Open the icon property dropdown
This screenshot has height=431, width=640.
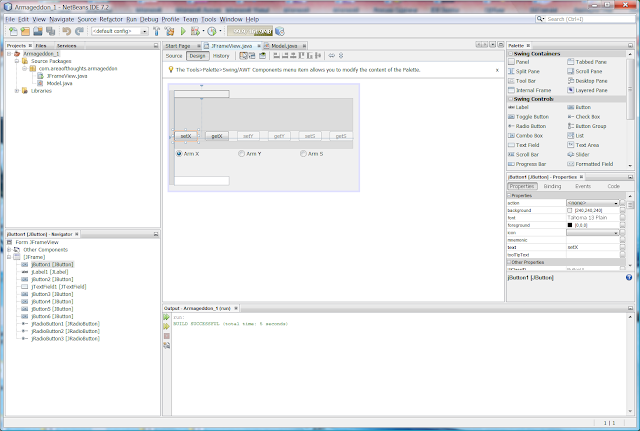click(x=616, y=233)
